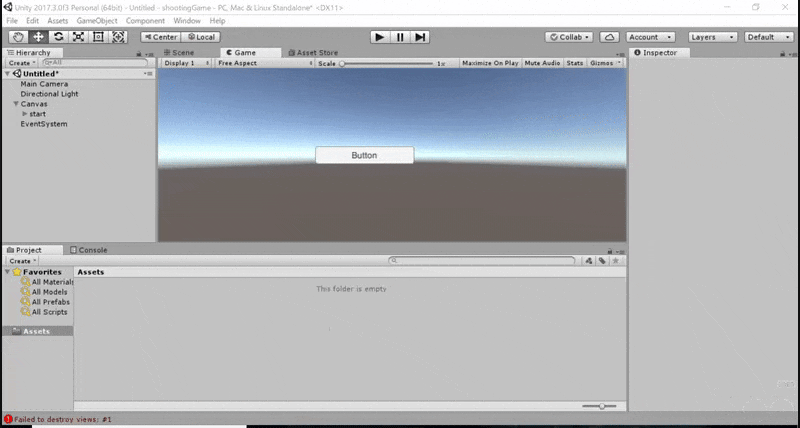The image size is (800, 428).
Task: Open the Gizmos dropdown arrow
Action: tap(619, 63)
